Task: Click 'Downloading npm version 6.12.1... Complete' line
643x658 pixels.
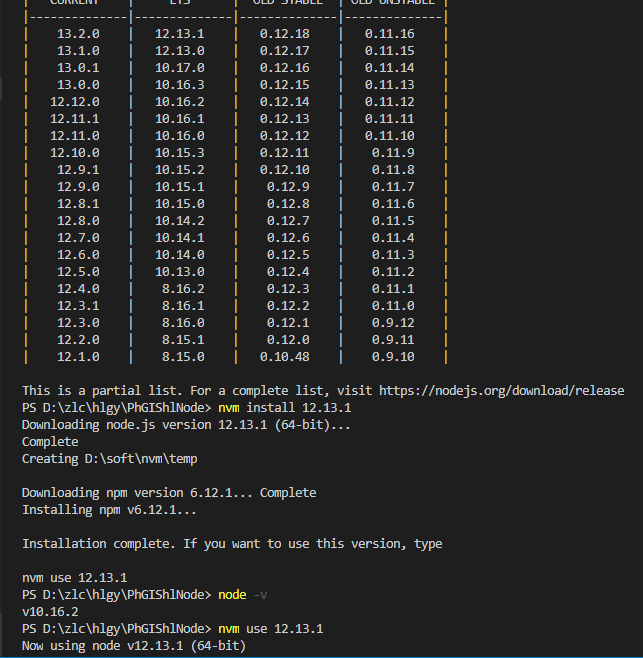Action: 168,492
